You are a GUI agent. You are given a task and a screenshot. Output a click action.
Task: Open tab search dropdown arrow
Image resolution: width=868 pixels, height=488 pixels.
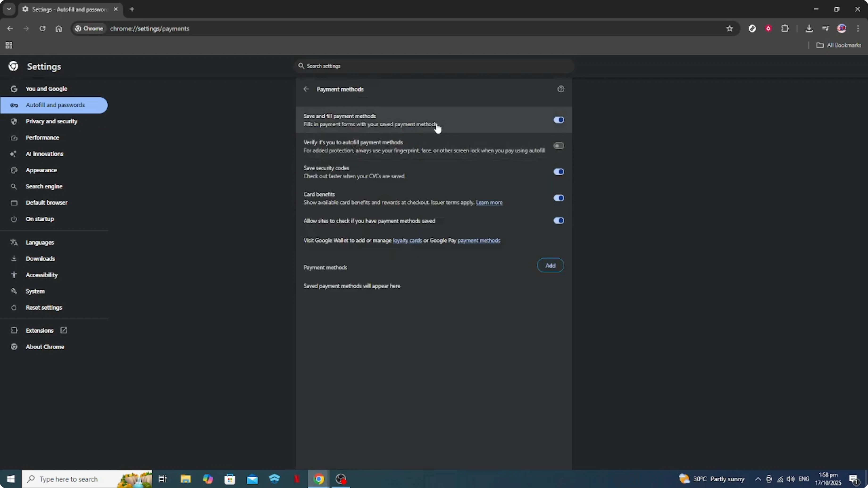(x=9, y=9)
